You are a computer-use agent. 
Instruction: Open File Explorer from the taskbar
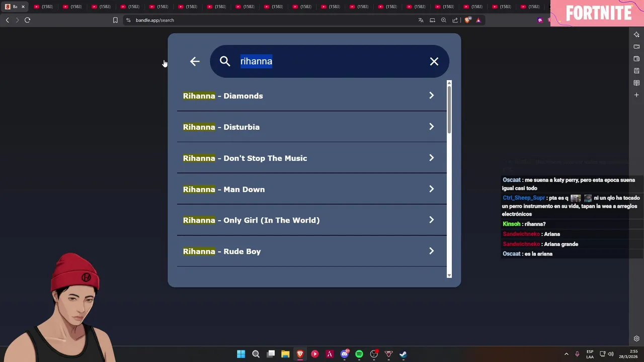coord(285,354)
